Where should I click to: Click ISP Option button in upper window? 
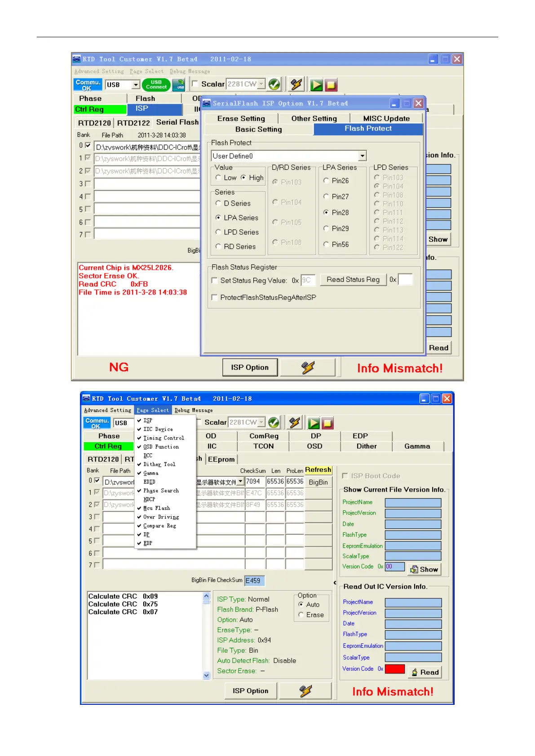coord(250,367)
